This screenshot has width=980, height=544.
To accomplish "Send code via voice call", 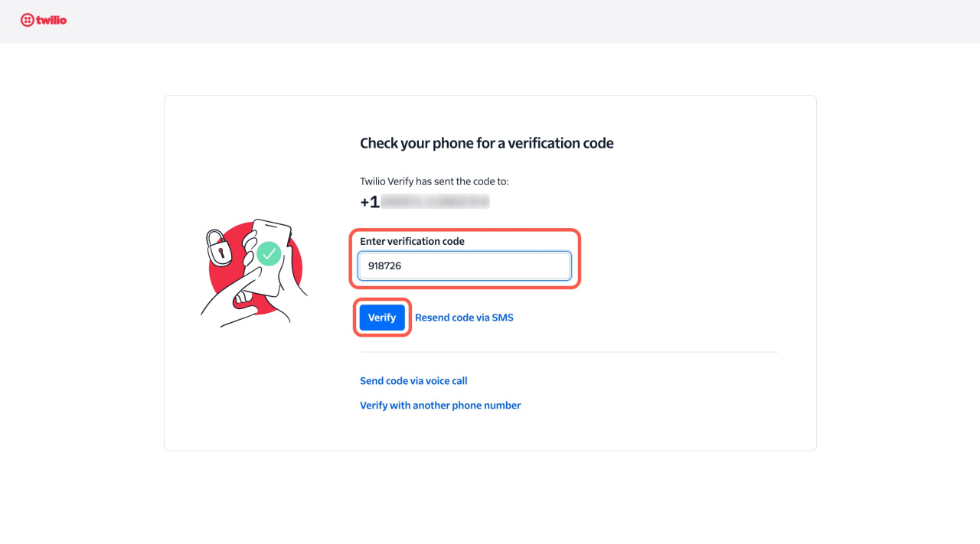I will 413,381.
